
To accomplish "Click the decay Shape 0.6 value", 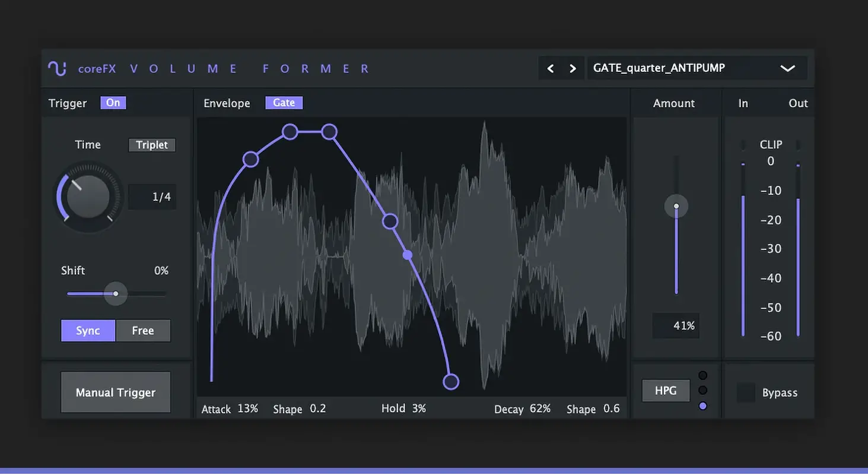I will click(x=611, y=408).
